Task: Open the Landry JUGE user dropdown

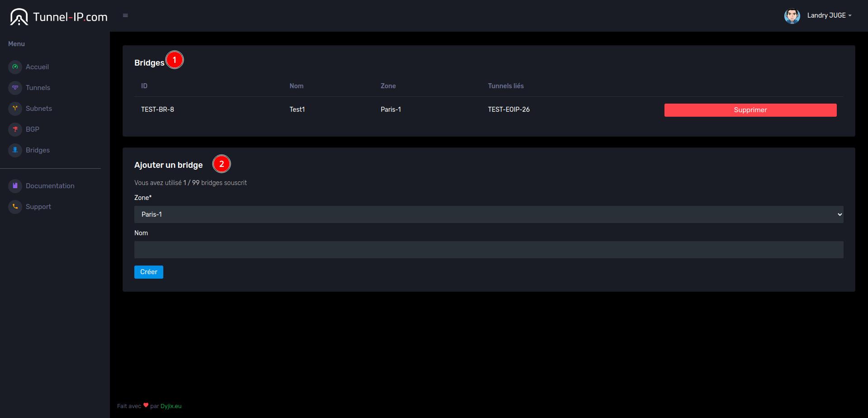Action: tap(829, 15)
